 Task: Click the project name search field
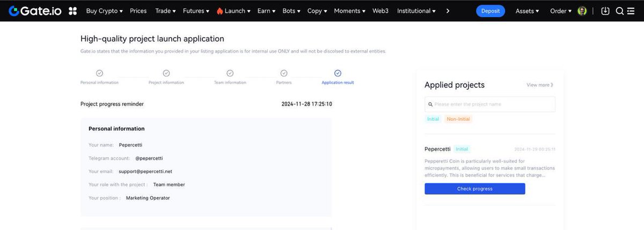click(x=490, y=104)
